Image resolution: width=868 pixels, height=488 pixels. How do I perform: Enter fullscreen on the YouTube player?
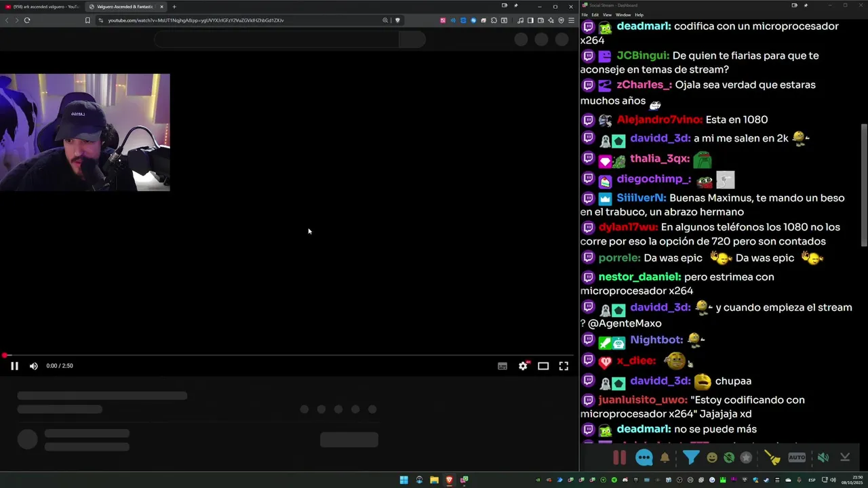[x=564, y=366]
